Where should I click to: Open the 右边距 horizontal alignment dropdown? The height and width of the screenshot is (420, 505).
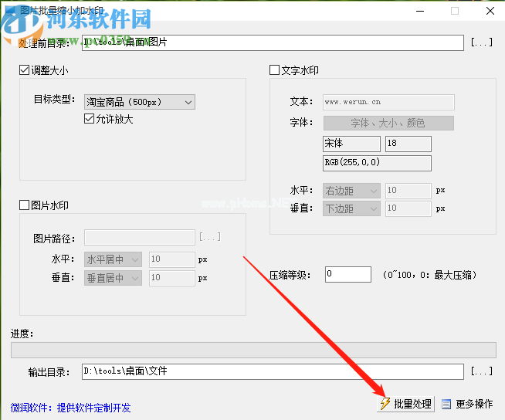(352, 190)
